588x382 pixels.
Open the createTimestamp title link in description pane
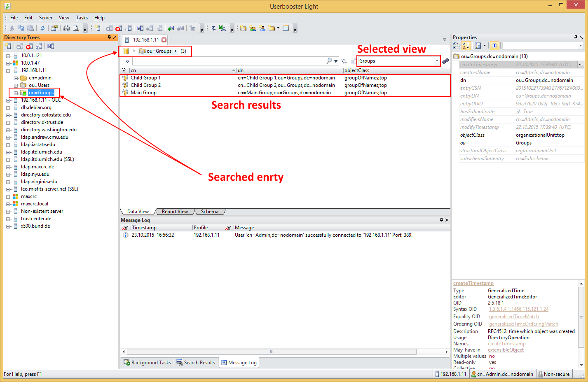473,283
